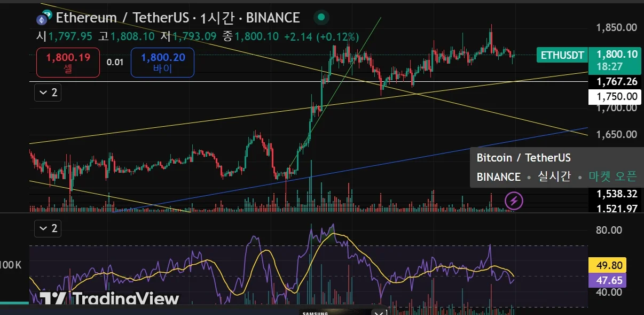Click the change value +2.14 (+0.12%)
This screenshot has width=644, height=315.
pyautogui.click(x=321, y=36)
